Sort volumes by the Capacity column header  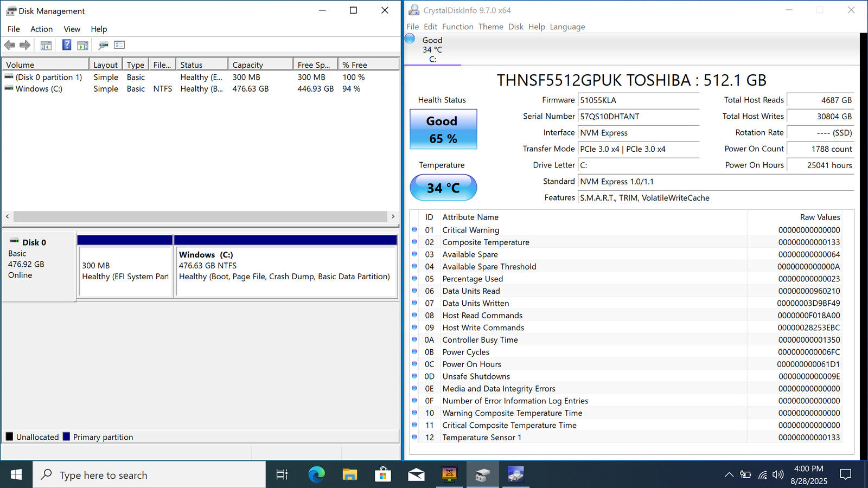click(260, 65)
